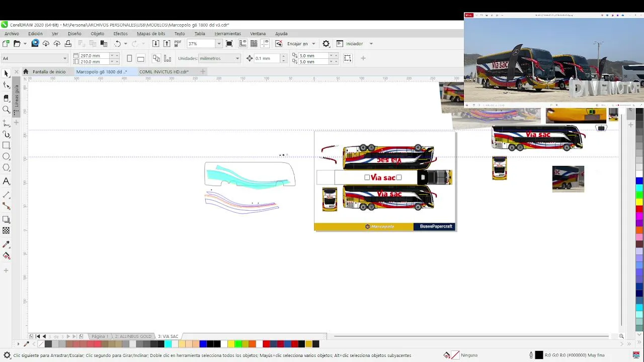Select the Polygon tool
The height and width of the screenshot is (362, 644).
tap(6, 168)
